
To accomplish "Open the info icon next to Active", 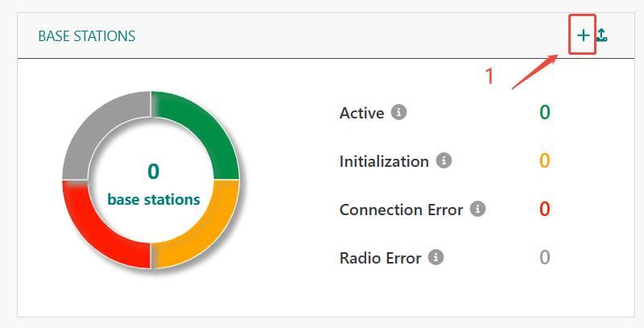I will (x=398, y=112).
